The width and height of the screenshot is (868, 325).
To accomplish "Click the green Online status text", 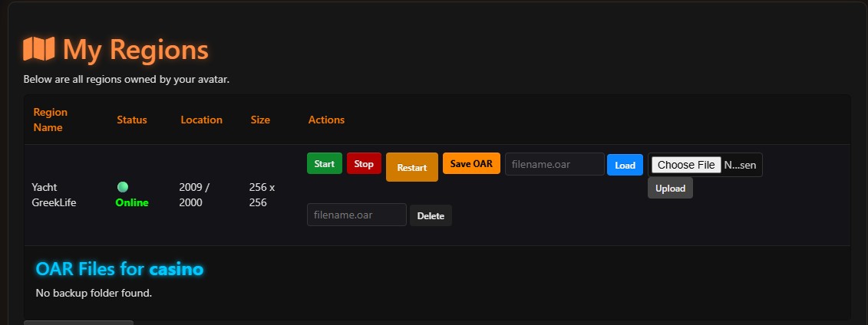I will [132, 202].
